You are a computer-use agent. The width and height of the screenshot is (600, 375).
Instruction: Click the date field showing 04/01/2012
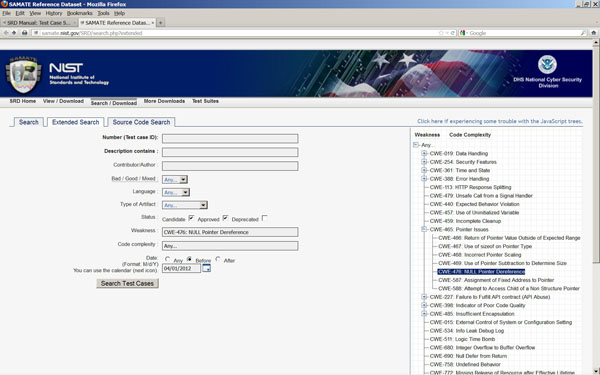click(x=181, y=268)
